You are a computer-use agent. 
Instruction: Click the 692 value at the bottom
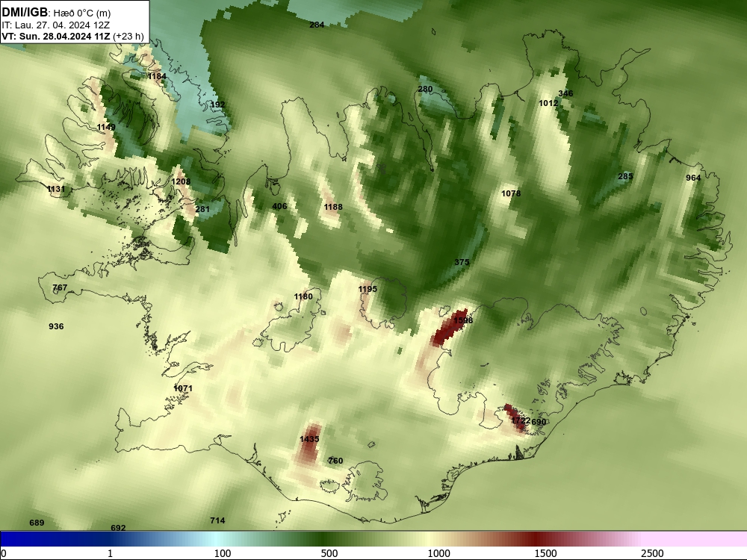[118, 528]
